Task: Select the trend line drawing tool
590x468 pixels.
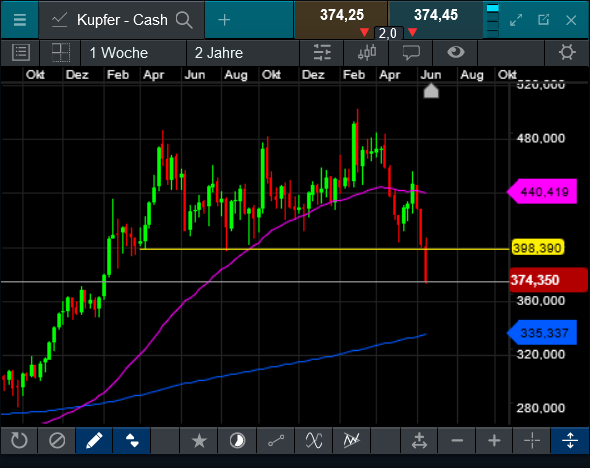Action: coord(276,440)
